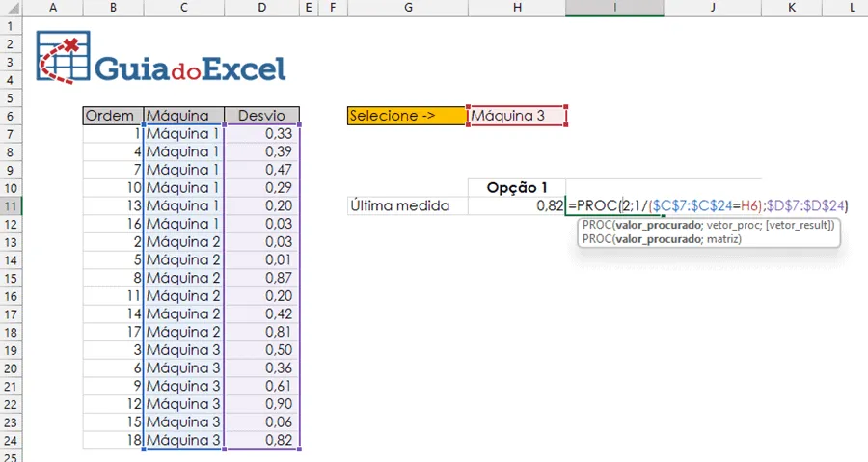Select Ordem cell with value 18
This screenshot has width=868, height=462.
pos(114,440)
